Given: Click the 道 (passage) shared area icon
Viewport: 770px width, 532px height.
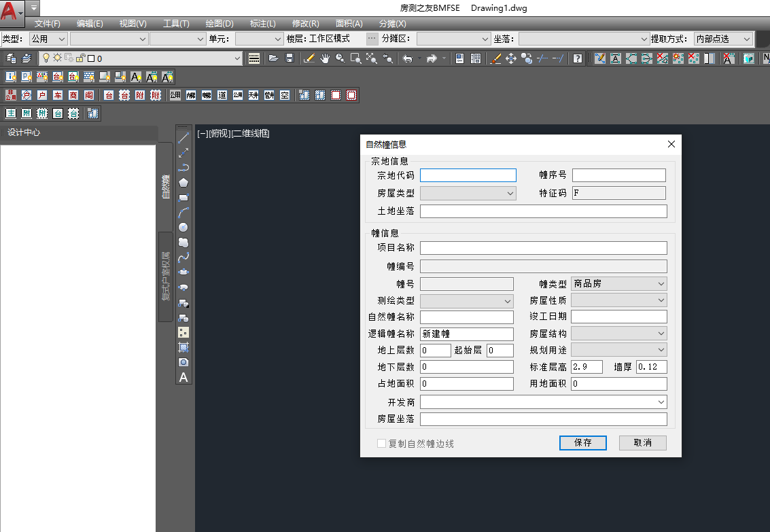Looking at the screenshot, I should pyautogui.click(x=222, y=95).
